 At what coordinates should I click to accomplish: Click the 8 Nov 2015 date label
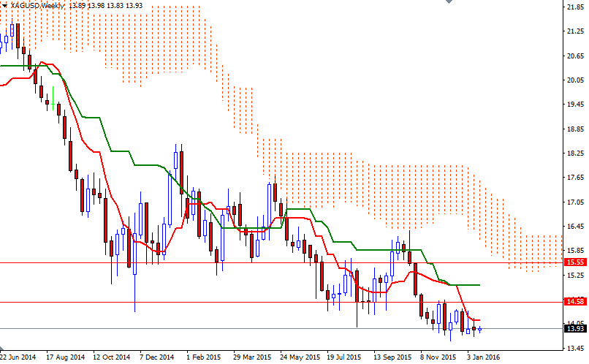[x=438, y=357]
